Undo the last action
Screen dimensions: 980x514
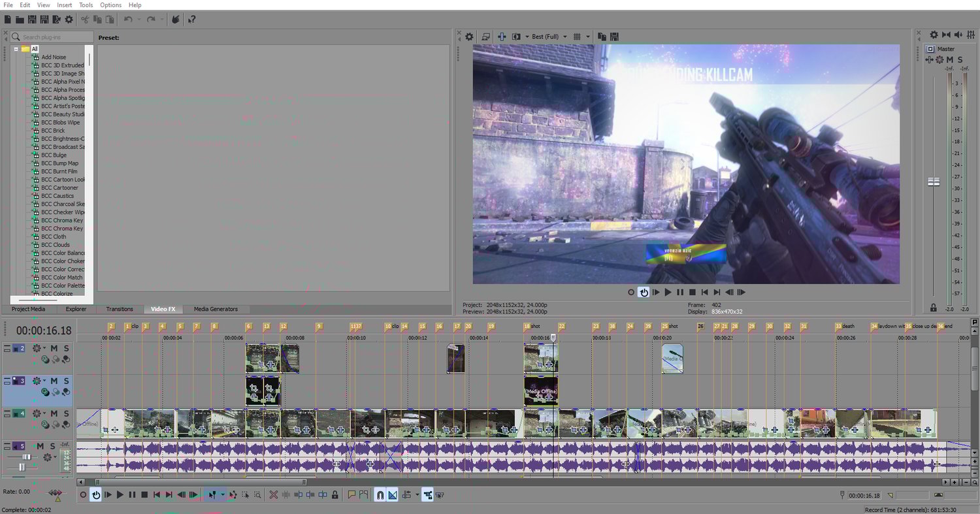point(128,20)
